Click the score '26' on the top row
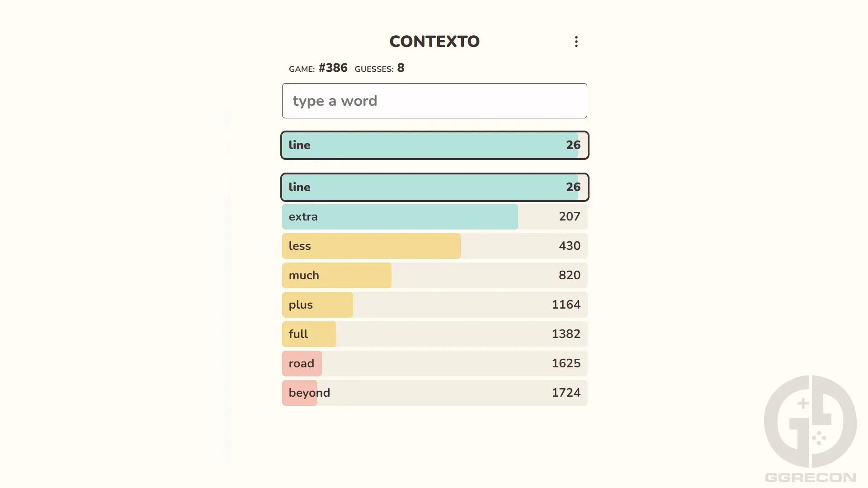 [x=574, y=145]
